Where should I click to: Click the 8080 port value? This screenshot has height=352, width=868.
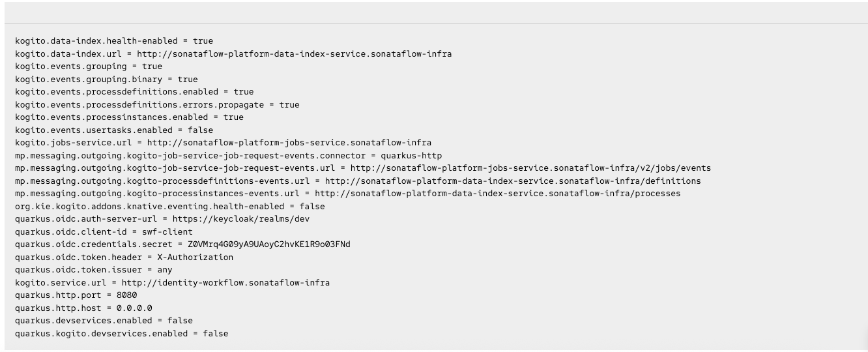tap(127, 295)
